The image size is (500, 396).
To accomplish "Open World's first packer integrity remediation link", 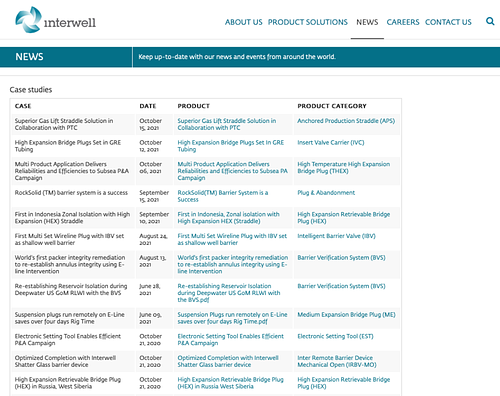I will [x=233, y=264].
